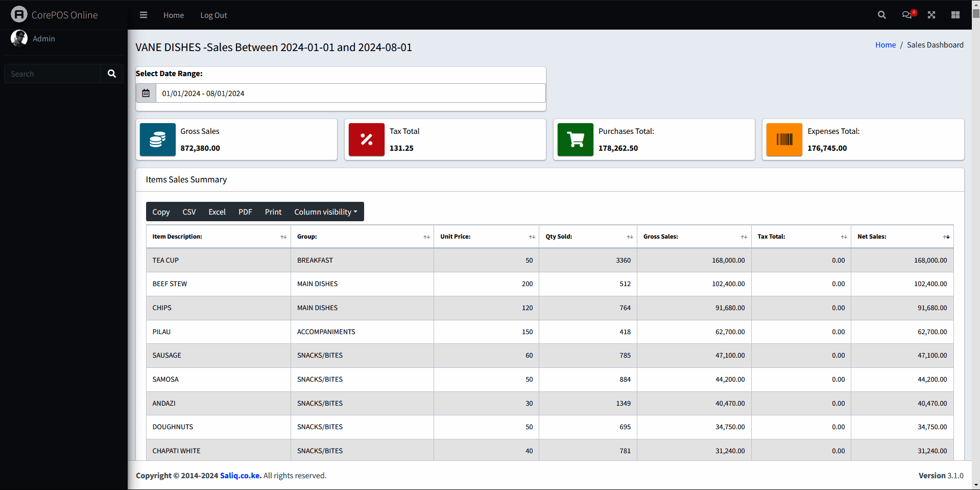Sort table by Qty Sold column
This screenshot has width=980, height=490.
point(588,237)
